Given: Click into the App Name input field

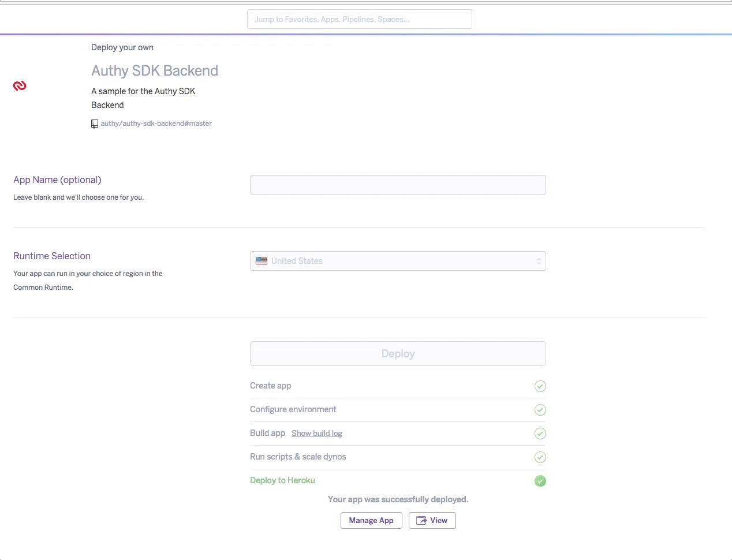Looking at the screenshot, I should pyautogui.click(x=398, y=185).
